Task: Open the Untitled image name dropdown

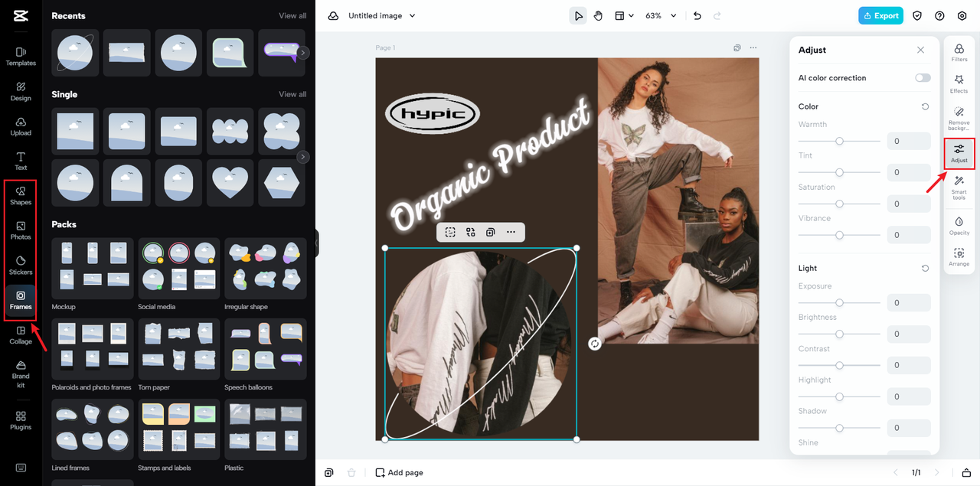Action: click(x=381, y=15)
